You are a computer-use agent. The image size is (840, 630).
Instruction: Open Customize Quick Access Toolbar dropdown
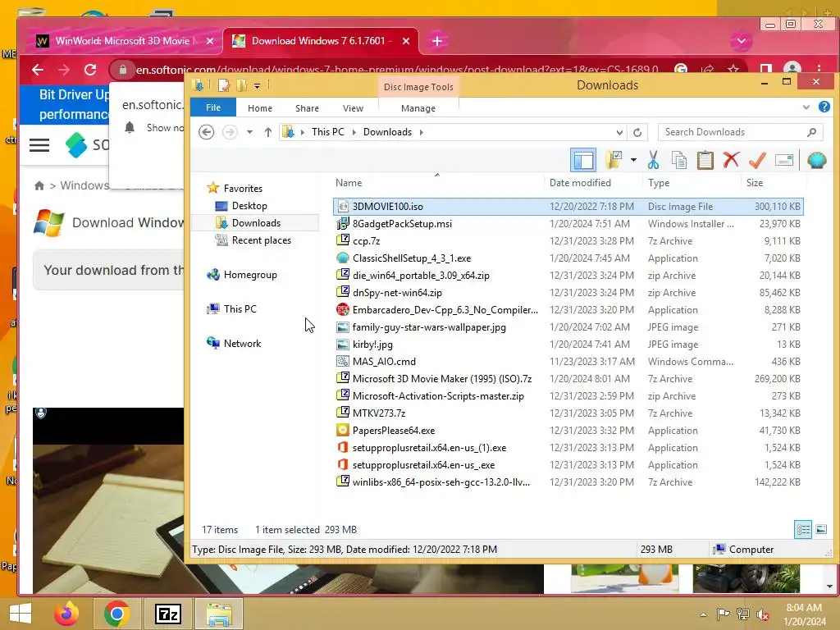point(257,85)
